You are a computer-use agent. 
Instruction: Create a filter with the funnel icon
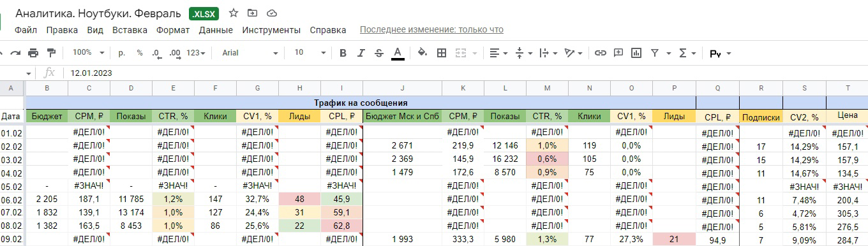(x=654, y=53)
